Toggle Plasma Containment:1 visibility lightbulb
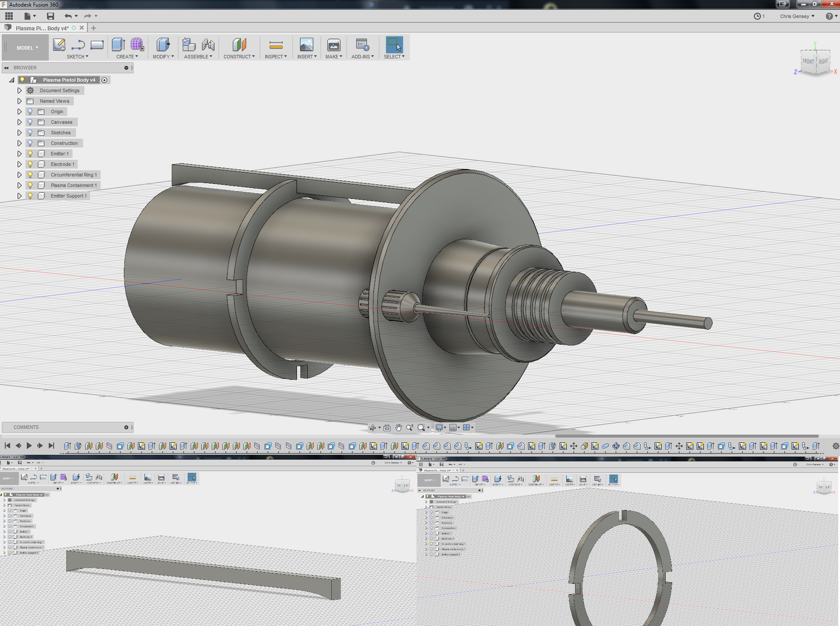840x626 pixels. [30, 185]
